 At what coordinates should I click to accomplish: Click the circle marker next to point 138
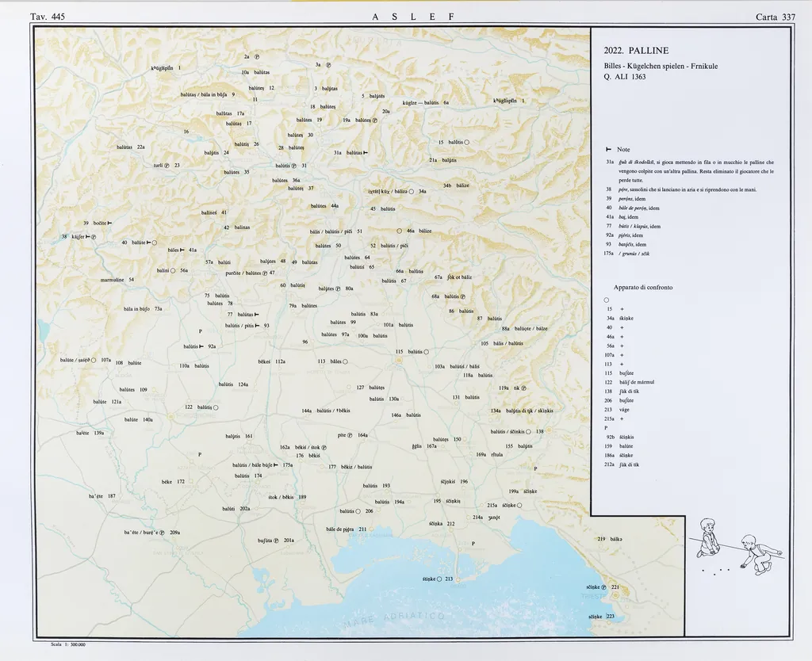pyautogui.click(x=529, y=432)
